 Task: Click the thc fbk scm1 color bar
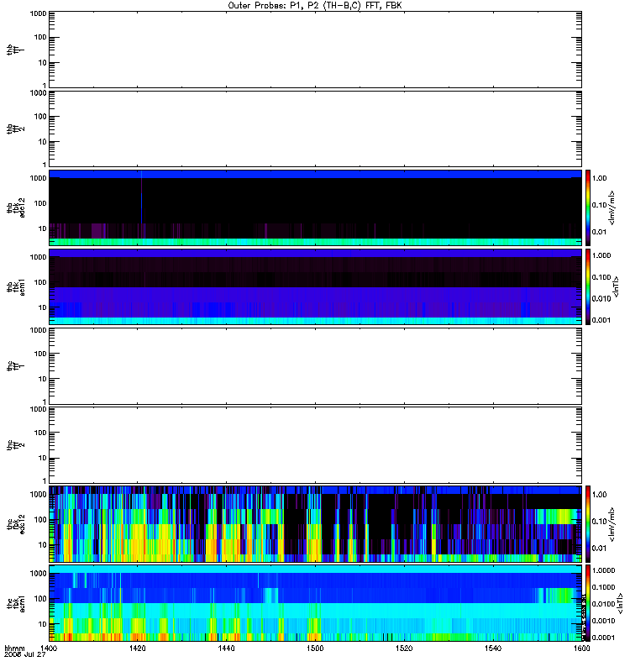tap(588, 603)
